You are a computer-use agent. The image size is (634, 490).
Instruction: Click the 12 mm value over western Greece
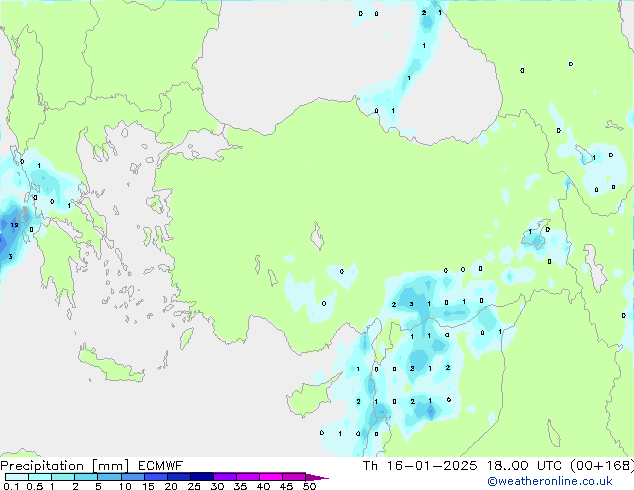14,225
